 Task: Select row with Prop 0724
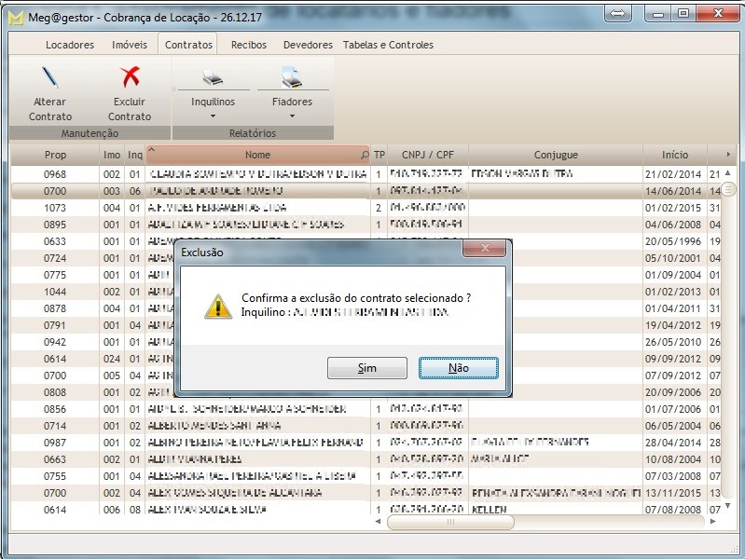366,258
